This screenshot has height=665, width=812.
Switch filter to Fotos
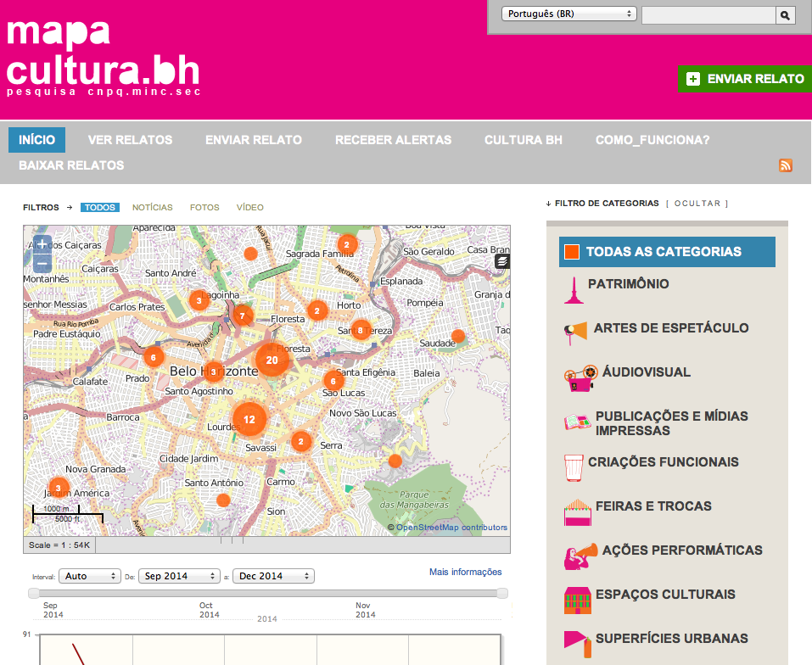pyautogui.click(x=204, y=208)
